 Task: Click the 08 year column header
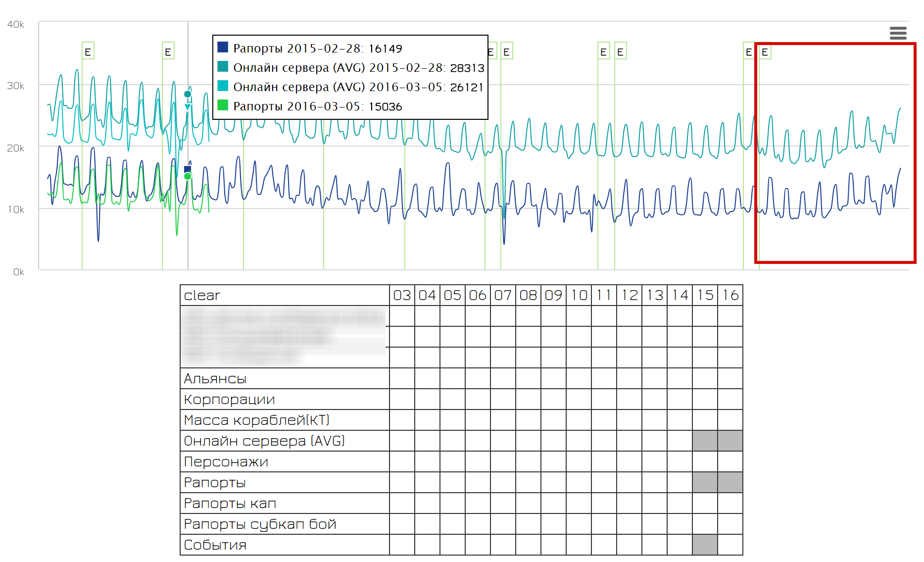click(x=529, y=295)
